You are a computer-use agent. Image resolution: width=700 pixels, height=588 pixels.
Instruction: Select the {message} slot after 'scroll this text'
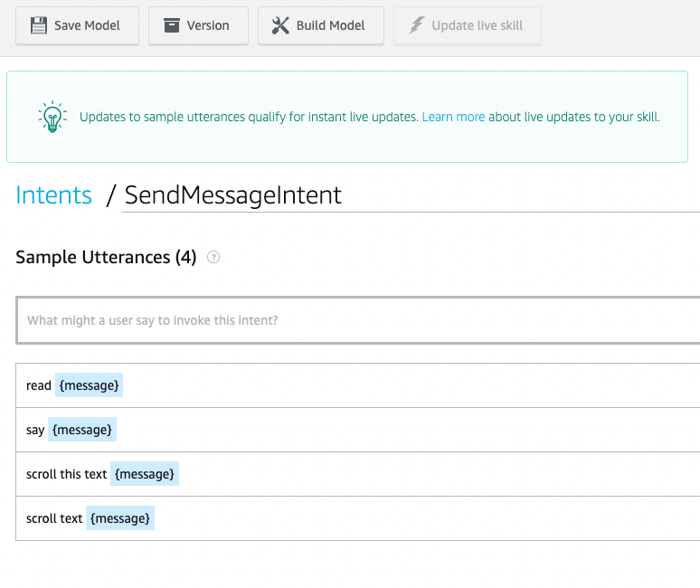click(x=145, y=474)
